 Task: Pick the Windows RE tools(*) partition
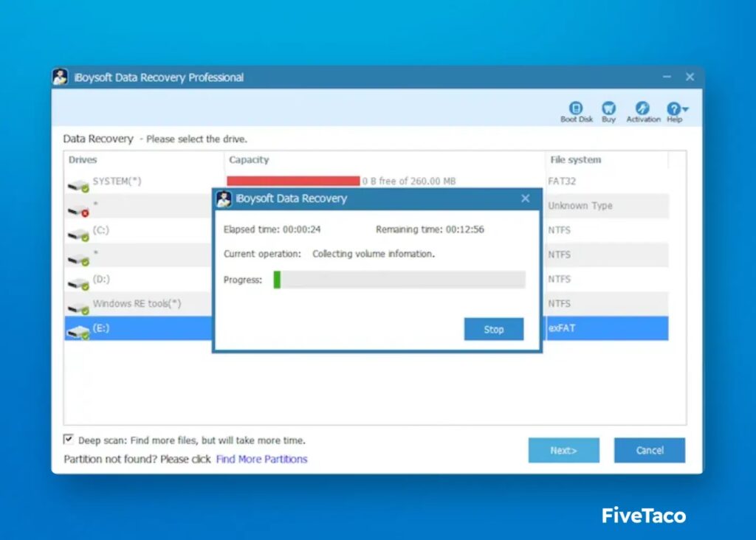(136, 303)
